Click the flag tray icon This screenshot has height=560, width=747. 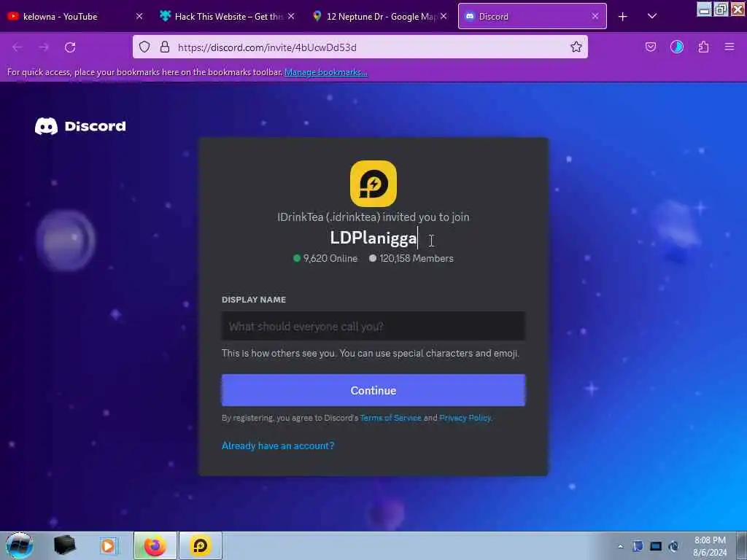click(638, 546)
